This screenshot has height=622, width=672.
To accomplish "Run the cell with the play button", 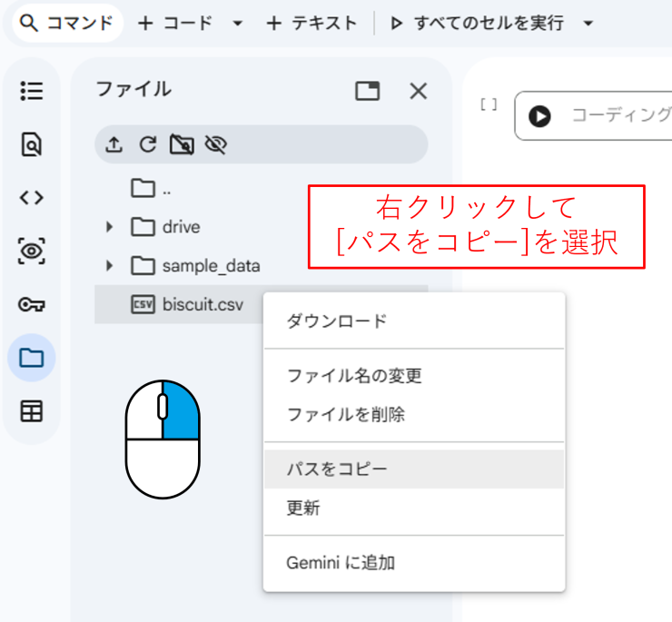I will coord(539,116).
